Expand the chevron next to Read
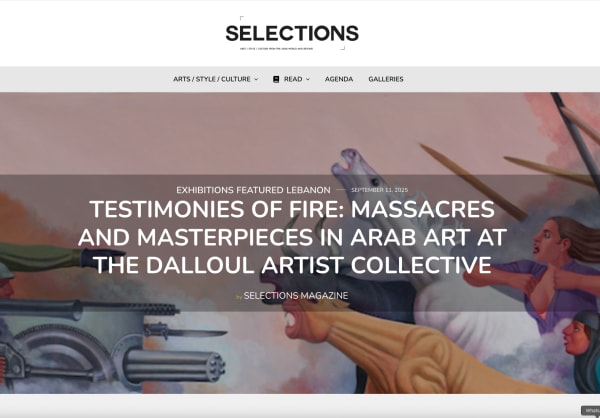 point(308,79)
